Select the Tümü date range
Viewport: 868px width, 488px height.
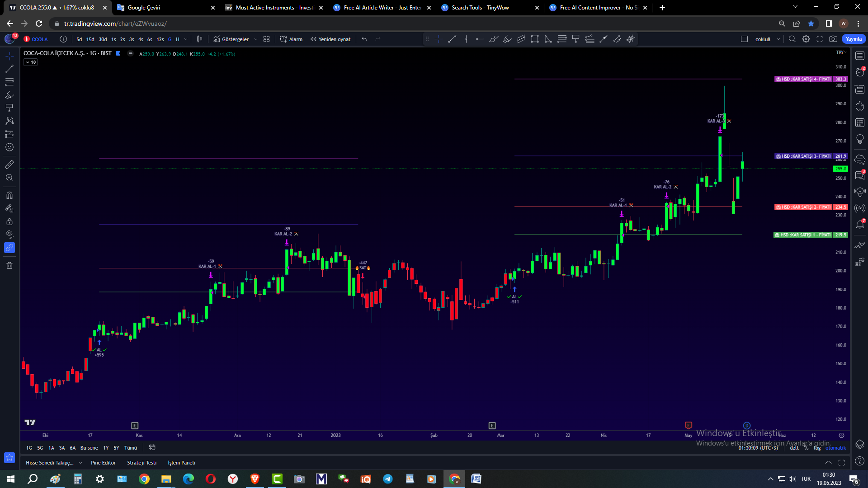(x=131, y=448)
